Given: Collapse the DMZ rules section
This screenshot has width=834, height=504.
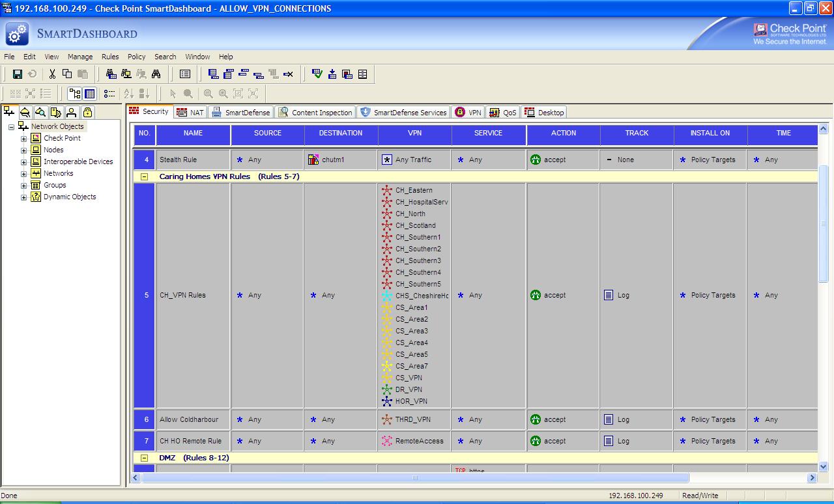Looking at the screenshot, I should (145, 458).
